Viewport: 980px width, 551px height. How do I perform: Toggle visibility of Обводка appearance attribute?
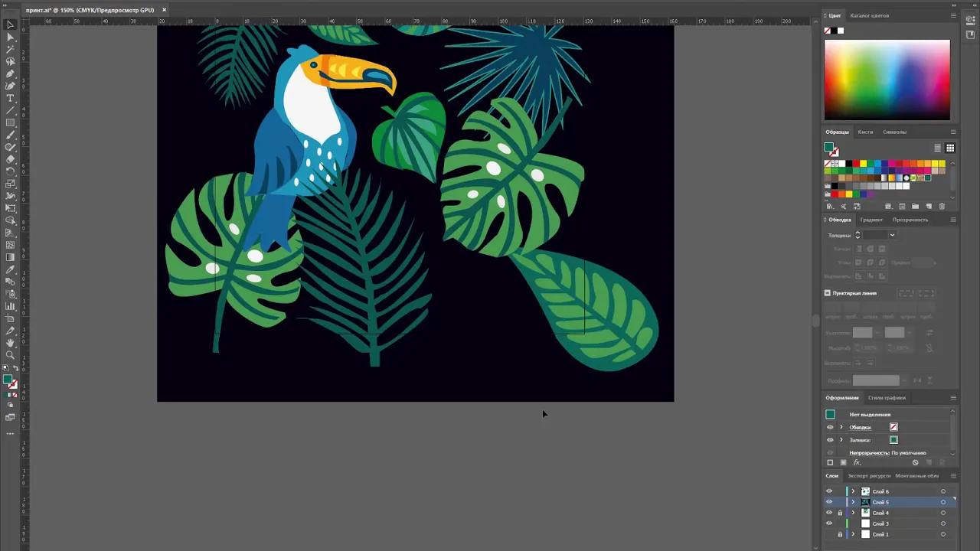(x=830, y=427)
